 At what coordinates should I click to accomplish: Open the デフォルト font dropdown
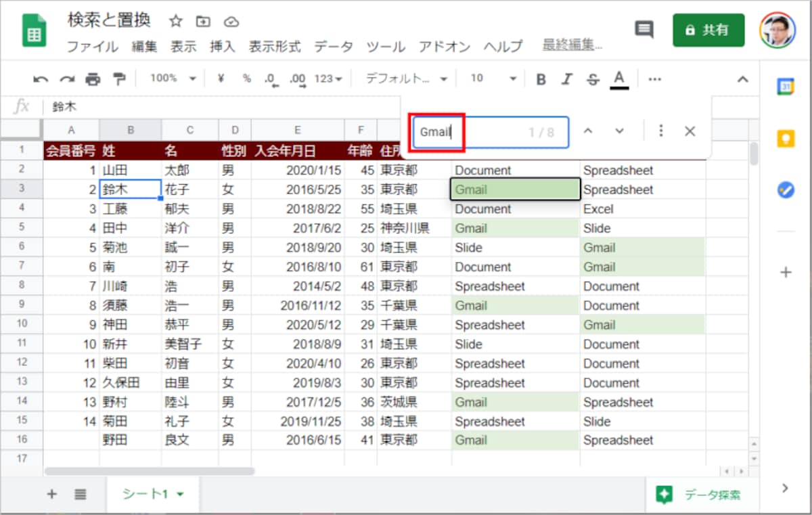(406, 79)
